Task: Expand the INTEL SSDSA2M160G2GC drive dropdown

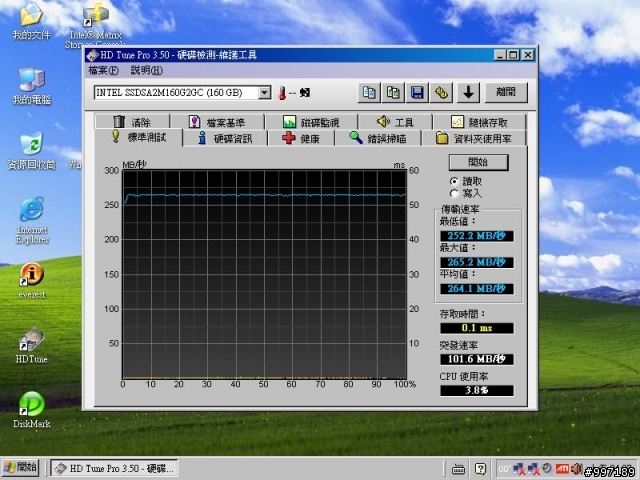Action: [264, 93]
